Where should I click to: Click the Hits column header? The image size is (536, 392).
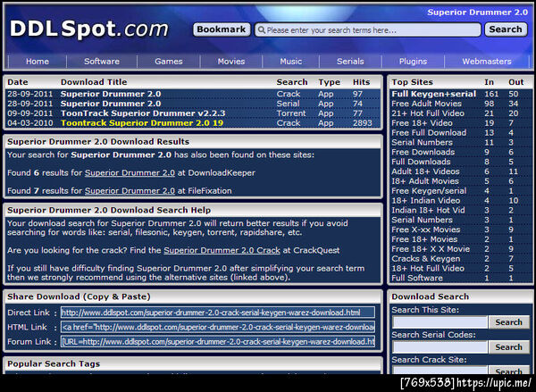coord(361,82)
